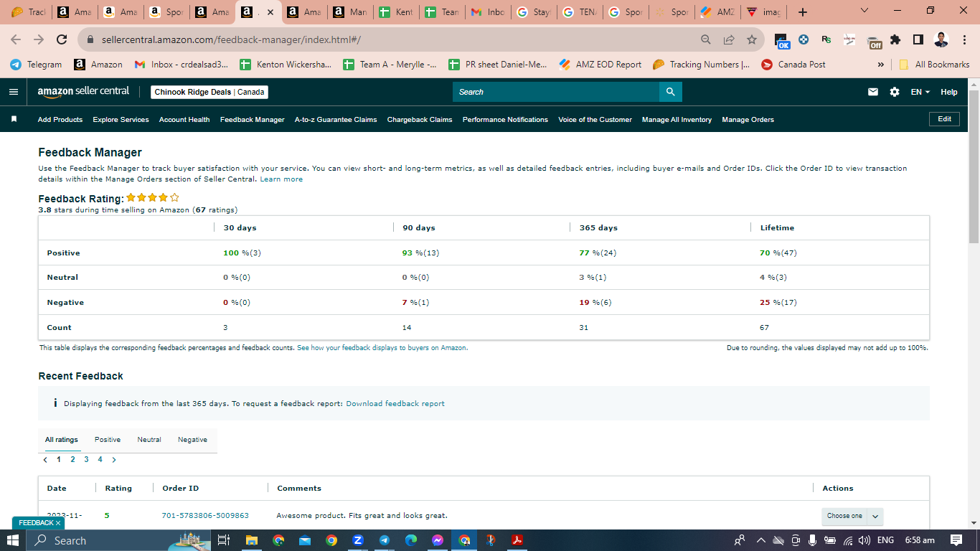
Task: Go to next feedback page arrow
Action: pos(114,460)
